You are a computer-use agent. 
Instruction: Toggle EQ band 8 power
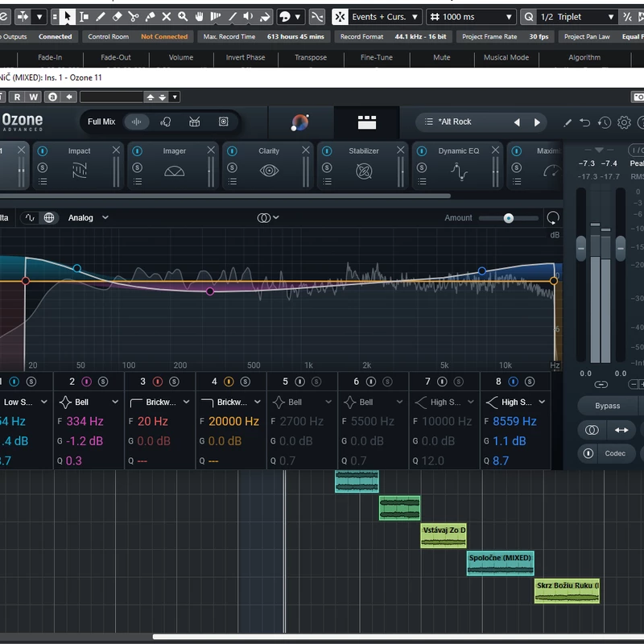[514, 382]
